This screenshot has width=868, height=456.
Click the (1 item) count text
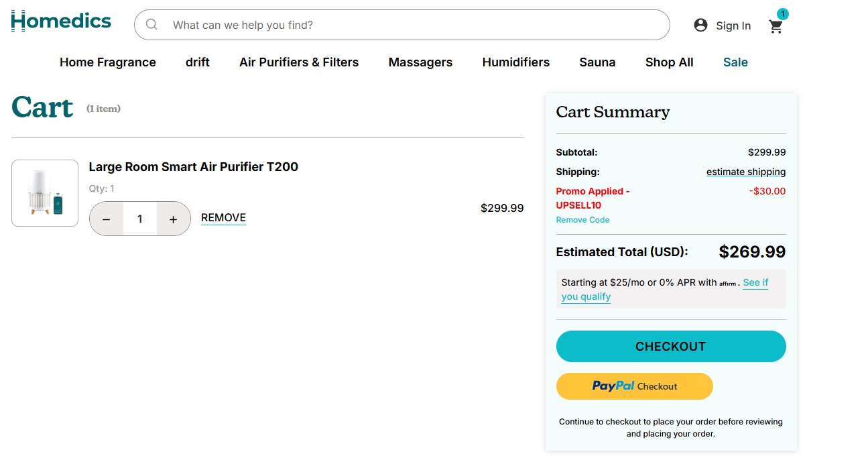click(103, 109)
